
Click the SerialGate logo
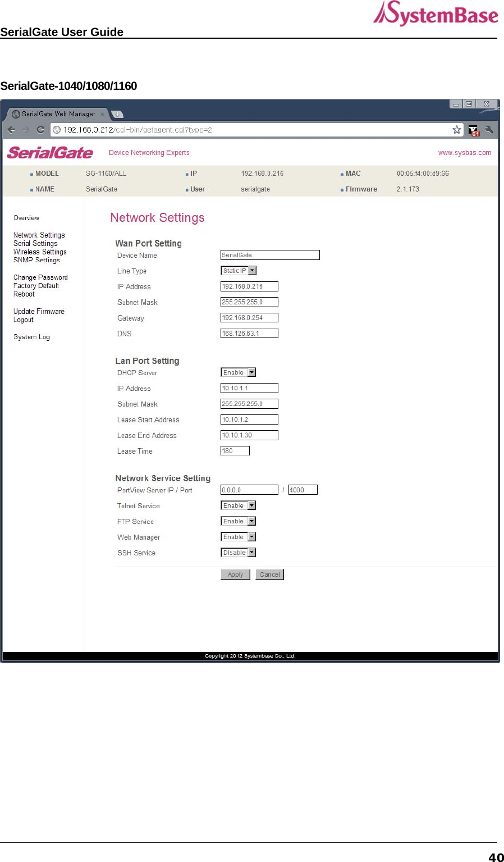point(50,153)
